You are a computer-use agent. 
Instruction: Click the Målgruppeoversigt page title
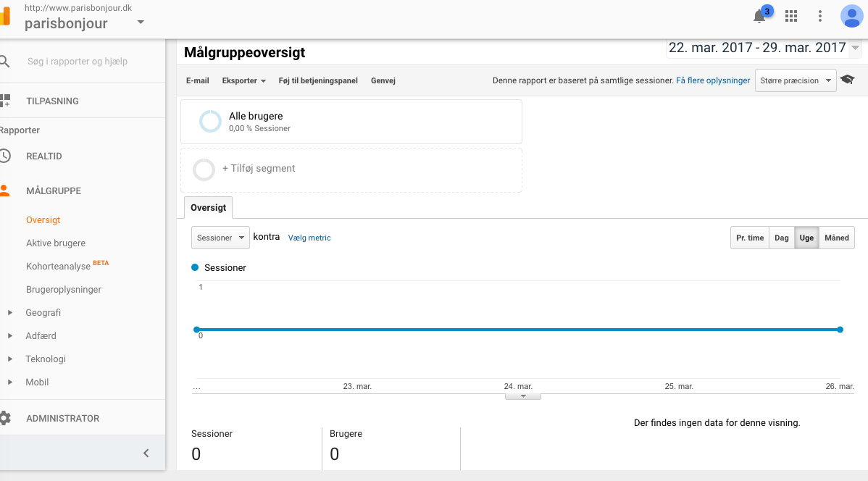245,53
